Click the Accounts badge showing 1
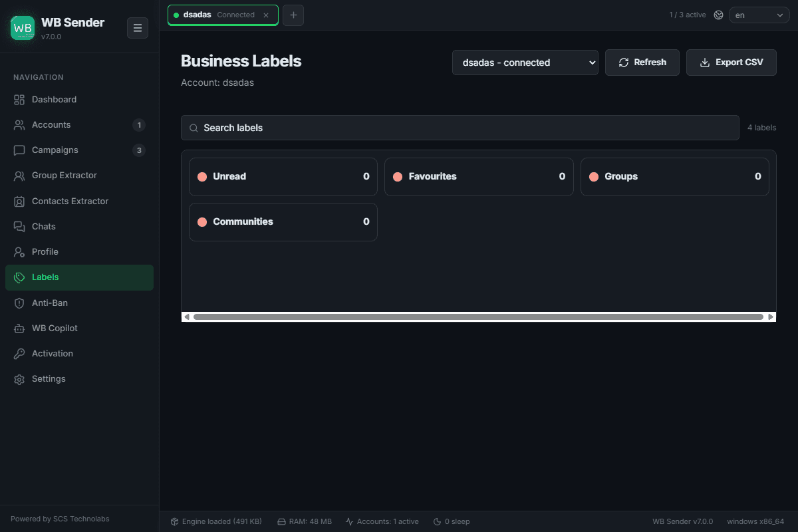Viewport: 798px width, 532px height. click(x=139, y=125)
